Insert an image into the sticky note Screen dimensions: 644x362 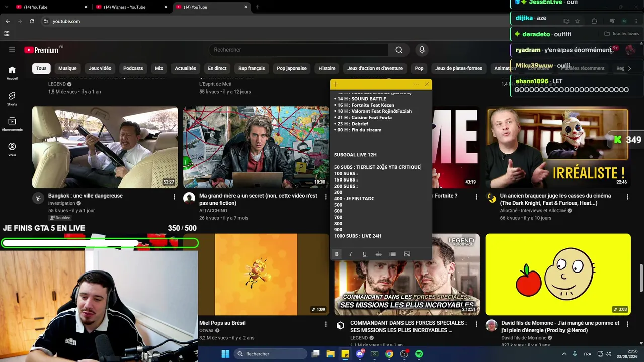tap(407, 254)
